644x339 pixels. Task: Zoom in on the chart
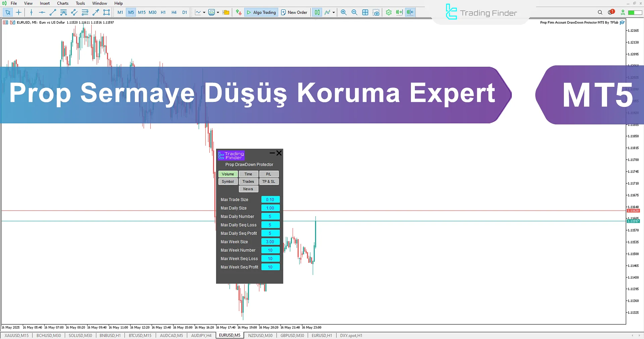(343, 12)
